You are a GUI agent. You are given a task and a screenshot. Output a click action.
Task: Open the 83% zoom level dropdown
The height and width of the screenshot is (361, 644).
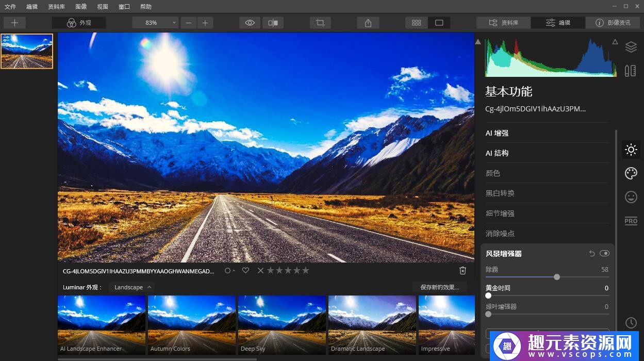155,23
